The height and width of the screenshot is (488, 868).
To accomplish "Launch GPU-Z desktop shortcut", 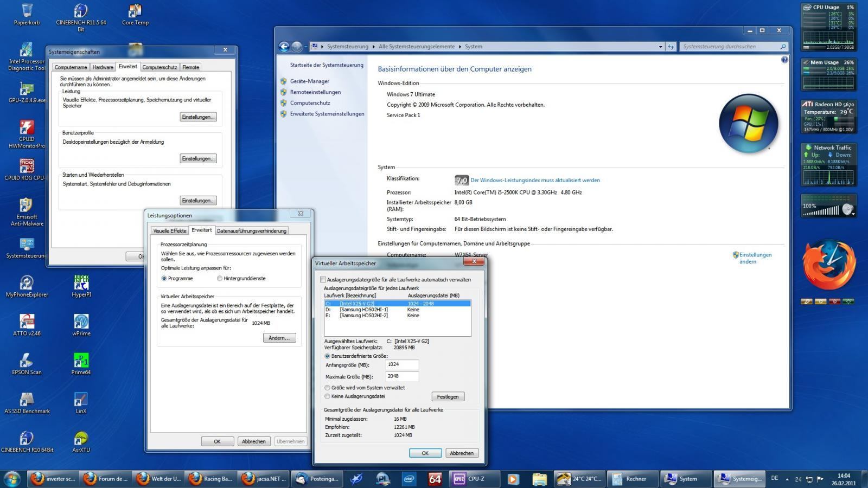I will pyautogui.click(x=27, y=91).
